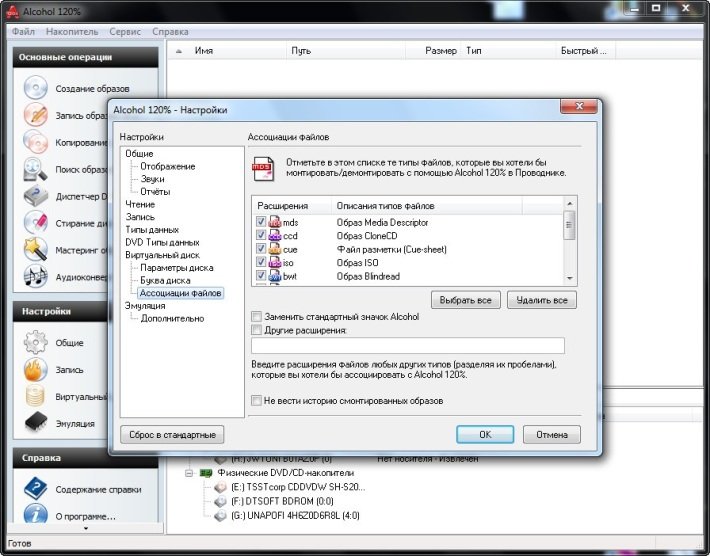This screenshot has height=556, width=710.
Task: Open the Эмуляция chip icon
Action: click(x=36, y=423)
